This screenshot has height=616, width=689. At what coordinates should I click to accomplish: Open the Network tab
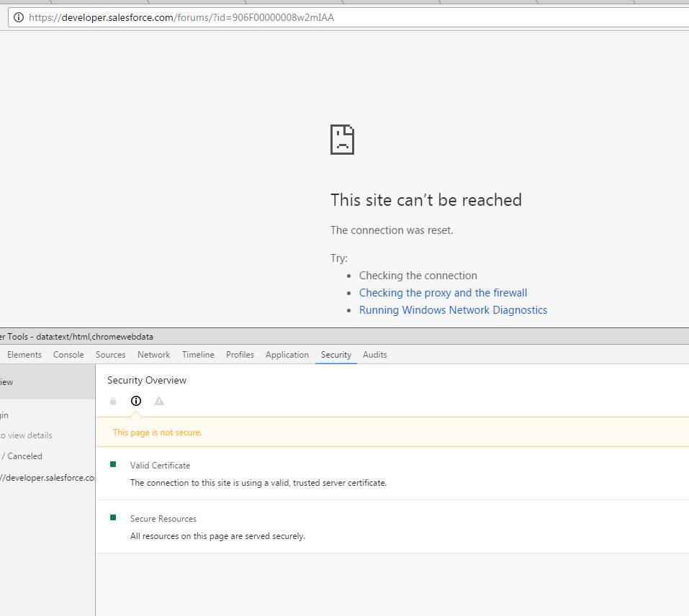point(154,355)
